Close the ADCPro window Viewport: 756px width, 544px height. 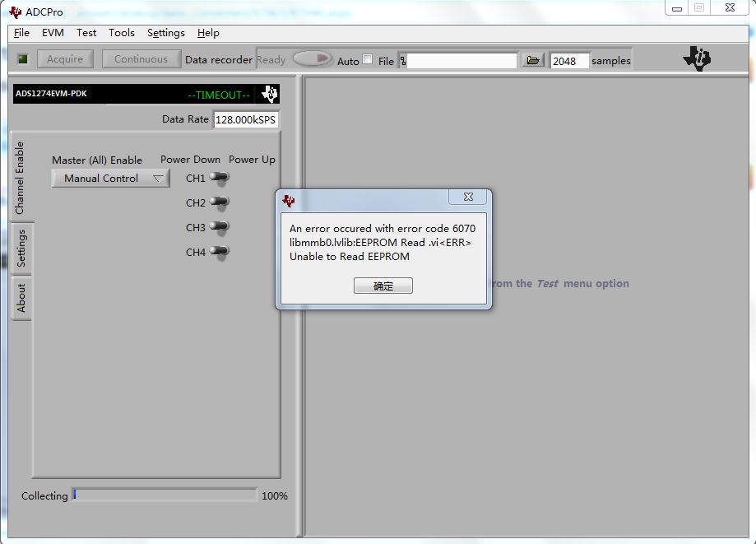click(x=730, y=7)
